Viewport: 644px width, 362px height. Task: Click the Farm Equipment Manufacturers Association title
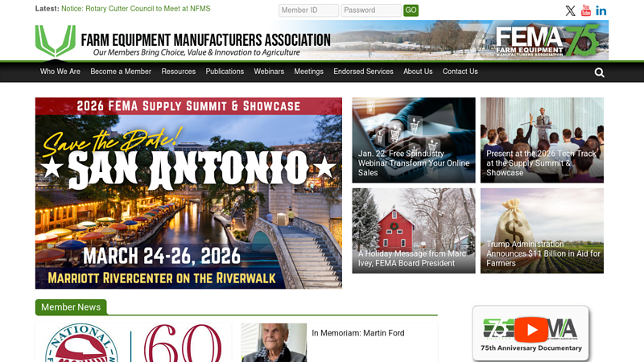click(x=205, y=39)
